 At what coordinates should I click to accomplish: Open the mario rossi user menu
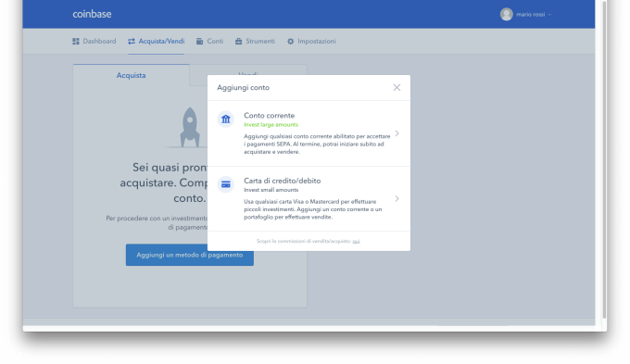click(526, 15)
